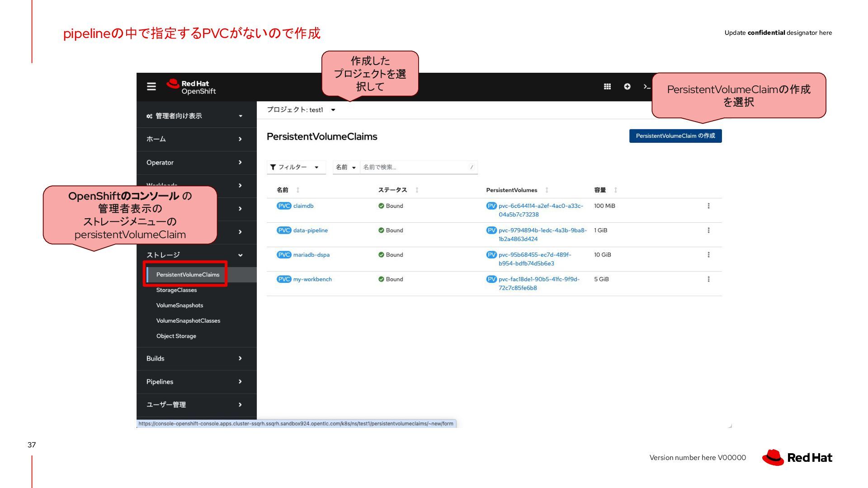This screenshot has height=488, width=868.
Task: Click PersistentVolumeClaim の作成 button
Action: [x=675, y=136]
